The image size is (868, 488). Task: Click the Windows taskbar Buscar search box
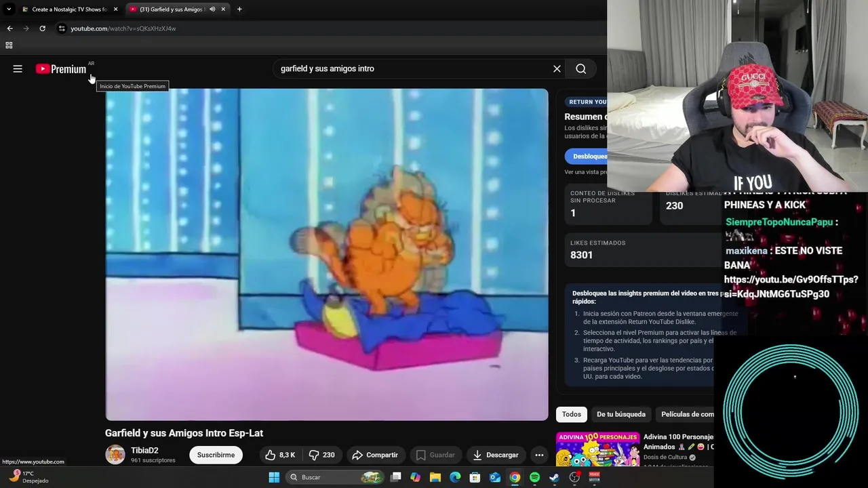[334, 477]
